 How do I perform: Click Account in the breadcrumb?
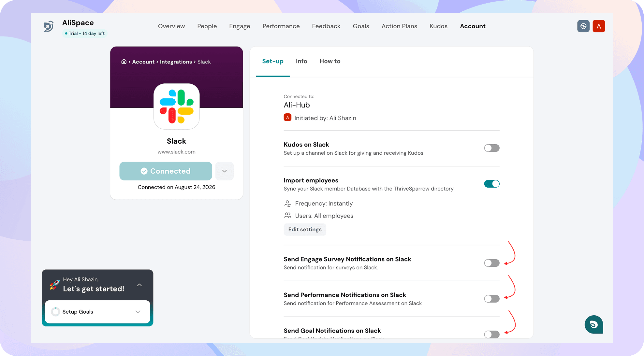143,62
